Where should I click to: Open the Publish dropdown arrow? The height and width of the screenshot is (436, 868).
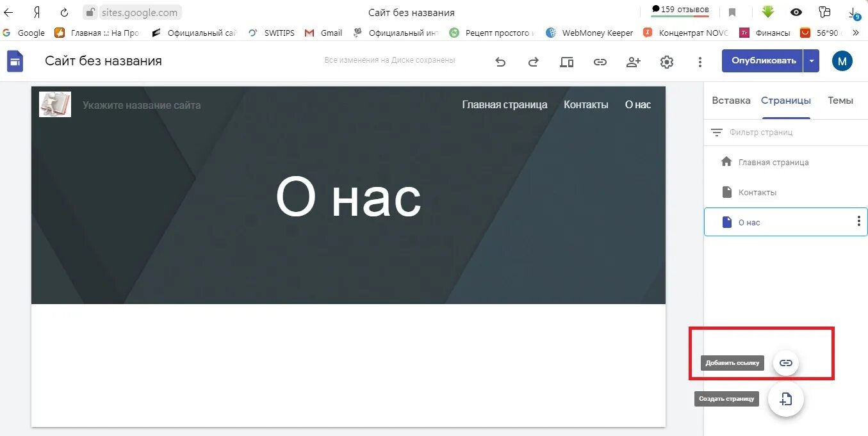tap(812, 61)
